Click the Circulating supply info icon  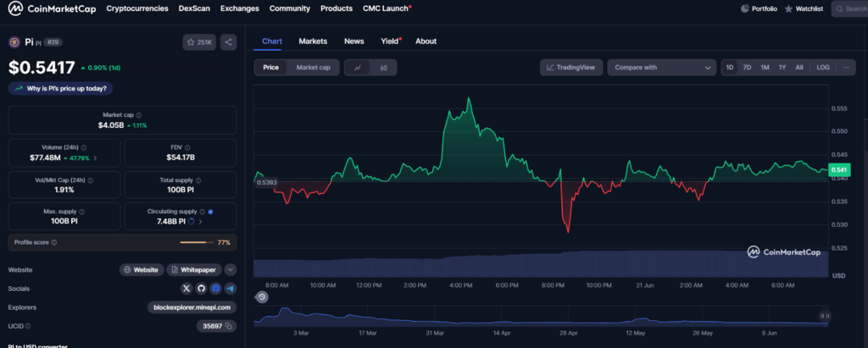202,212
